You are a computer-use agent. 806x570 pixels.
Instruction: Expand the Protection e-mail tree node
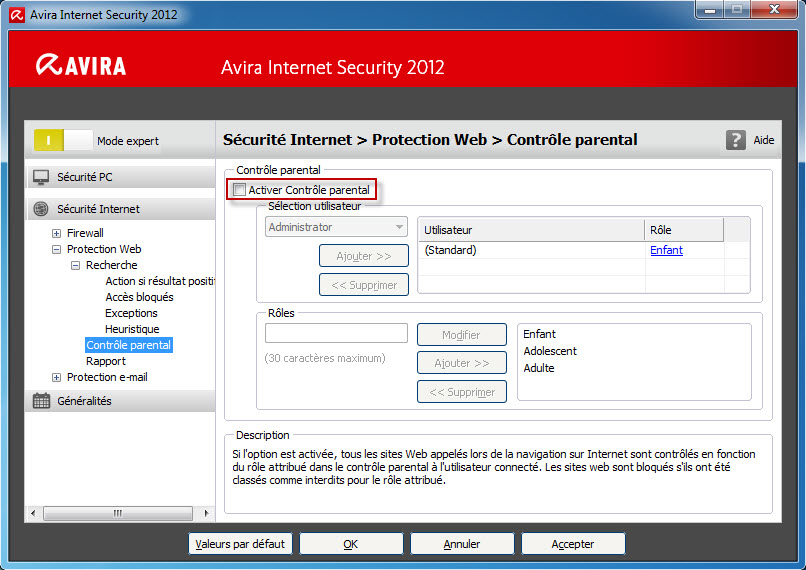point(57,377)
